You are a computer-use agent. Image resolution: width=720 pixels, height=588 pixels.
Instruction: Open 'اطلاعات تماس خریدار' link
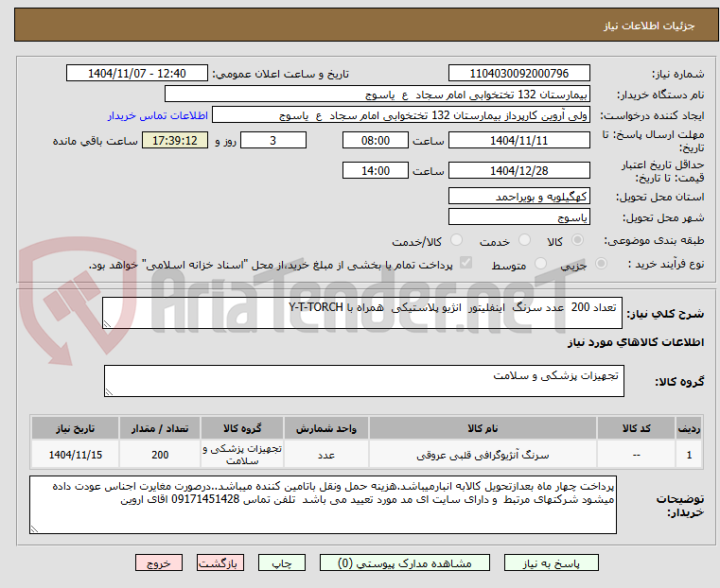[x=158, y=115]
